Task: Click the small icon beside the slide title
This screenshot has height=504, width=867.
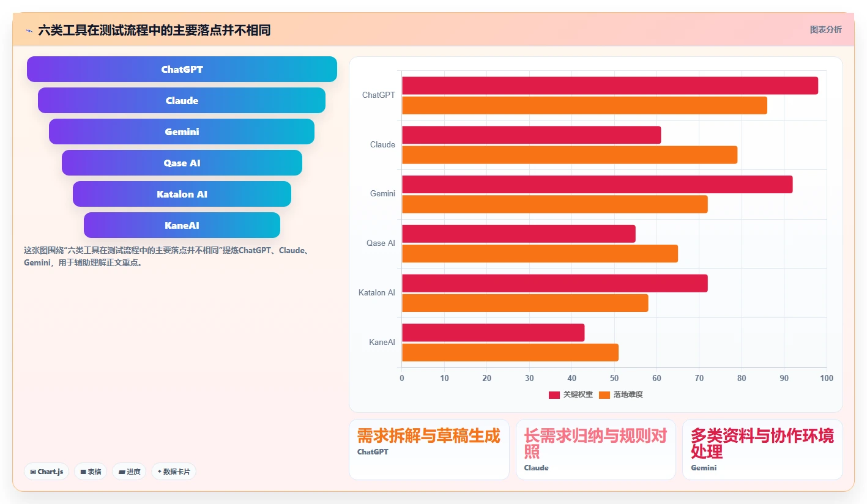Action: 29,31
